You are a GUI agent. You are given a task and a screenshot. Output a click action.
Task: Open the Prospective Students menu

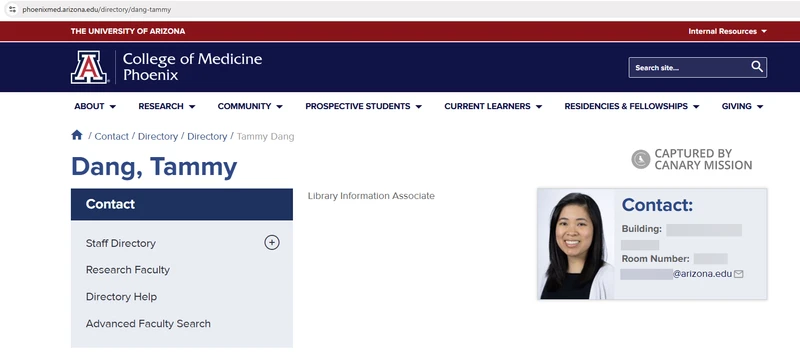[363, 106]
